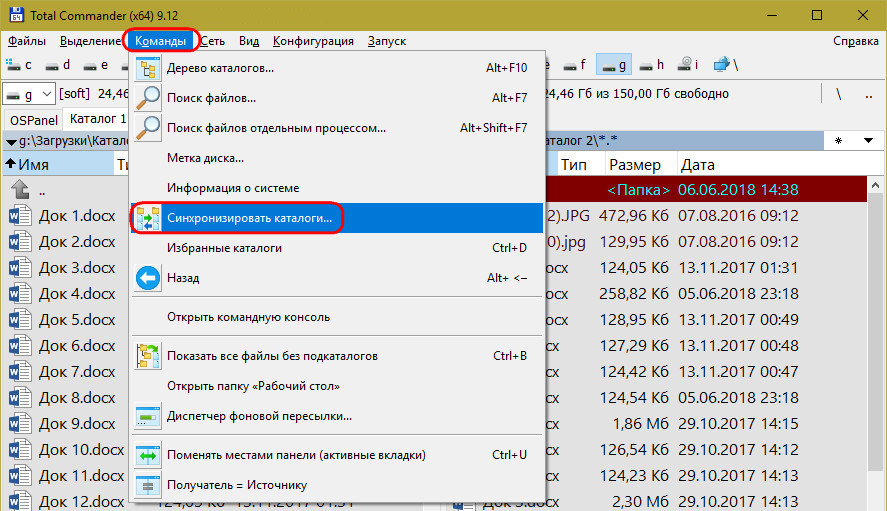Open the Конфигурация menu
The width and height of the screenshot is (887, 511).
[x=313, y=41]
